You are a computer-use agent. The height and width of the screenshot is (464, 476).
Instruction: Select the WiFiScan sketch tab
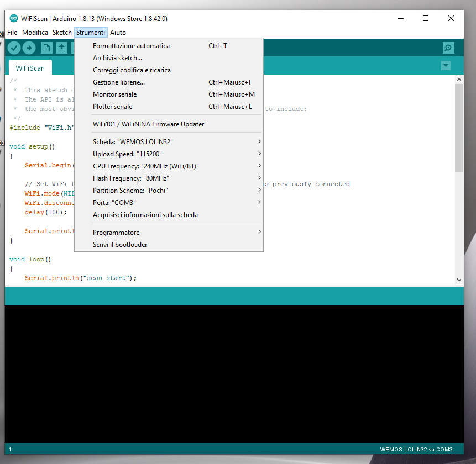pos(30,68)
